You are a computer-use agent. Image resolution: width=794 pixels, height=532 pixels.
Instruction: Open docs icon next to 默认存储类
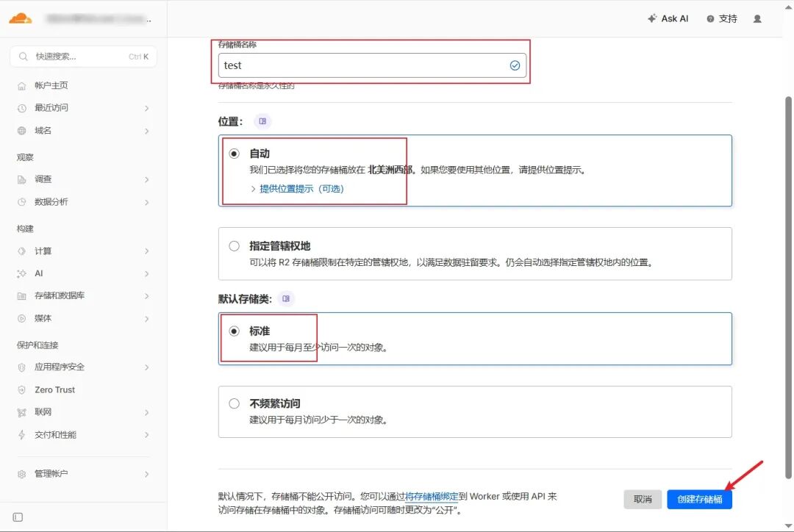(286, 298)
